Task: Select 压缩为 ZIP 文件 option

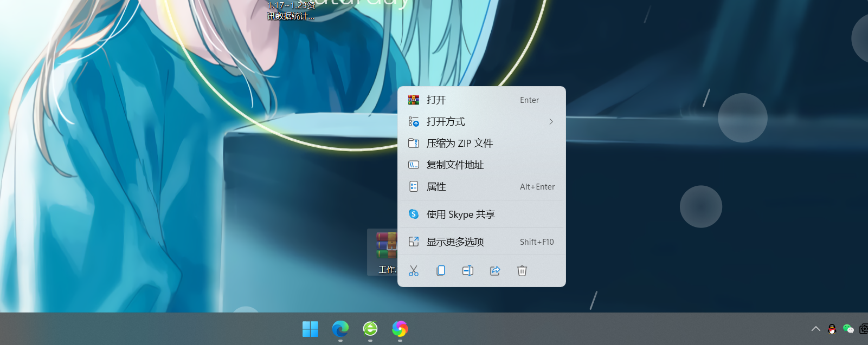Action: (x=481, y=143)
